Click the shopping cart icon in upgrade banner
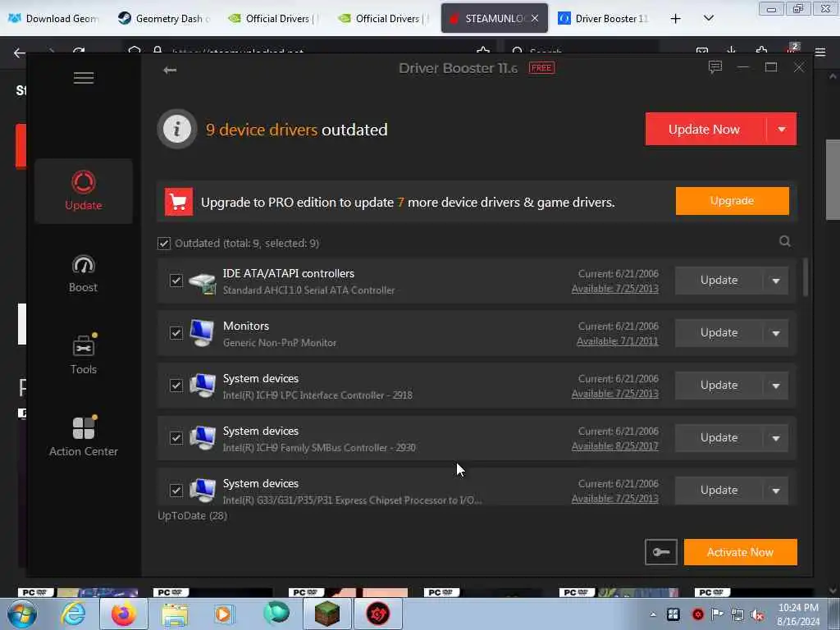 178,202
